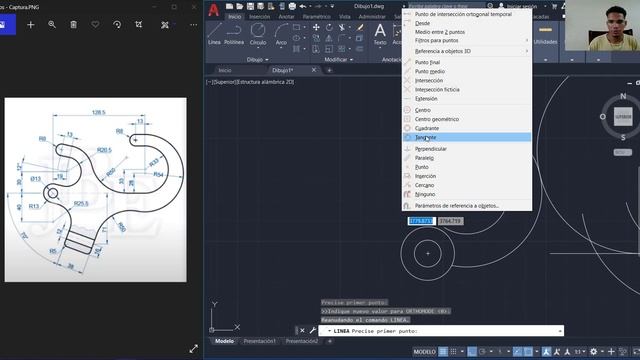Add a new drawing tab with plus

[329, 70]
